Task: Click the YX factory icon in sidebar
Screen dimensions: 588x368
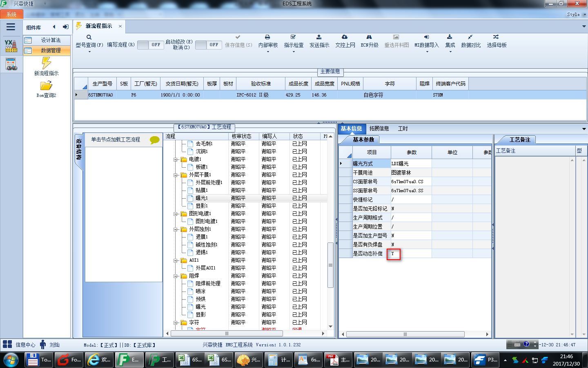Action: pos(11,46)
